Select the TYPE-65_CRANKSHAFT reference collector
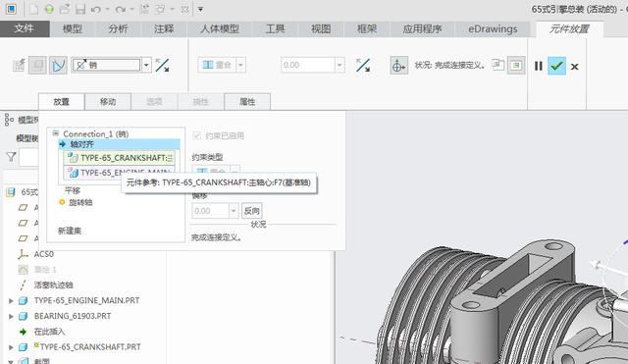628x364 pixels. pos(119,158)
